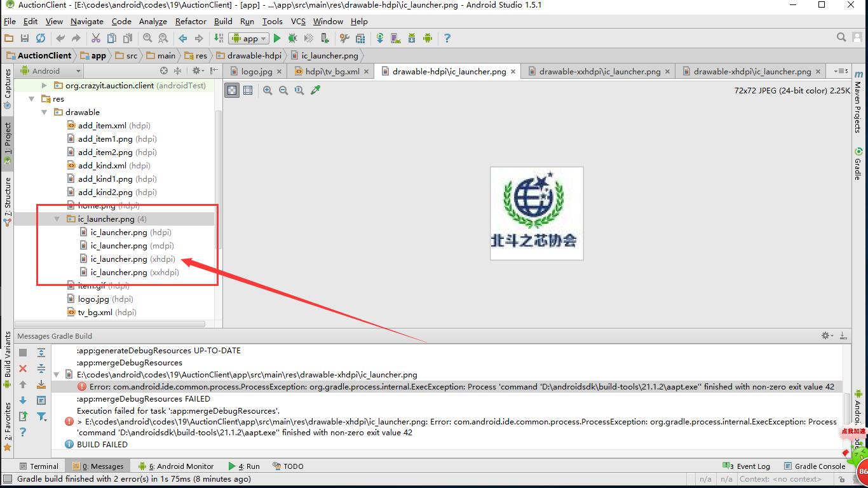Start debugging with the green bug icon
The height and width of the screenshot is (488, 868).
pos(293,38)
